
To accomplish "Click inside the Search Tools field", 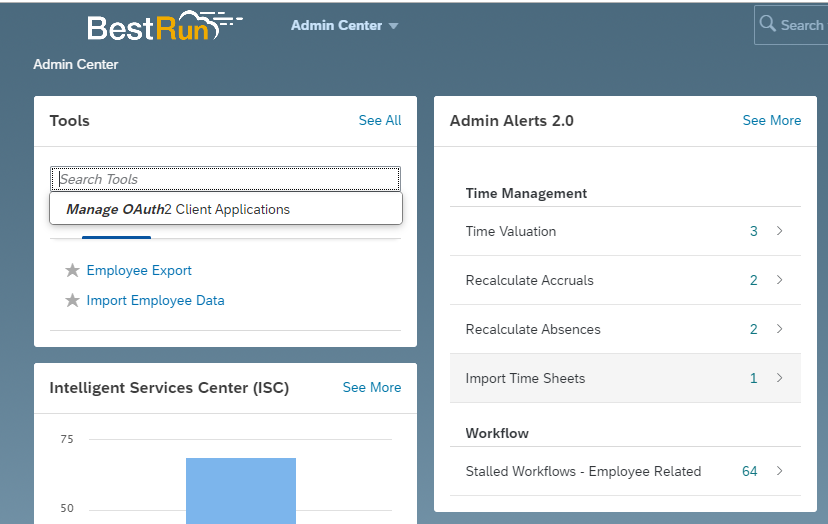I will click(x=225, y=180).
